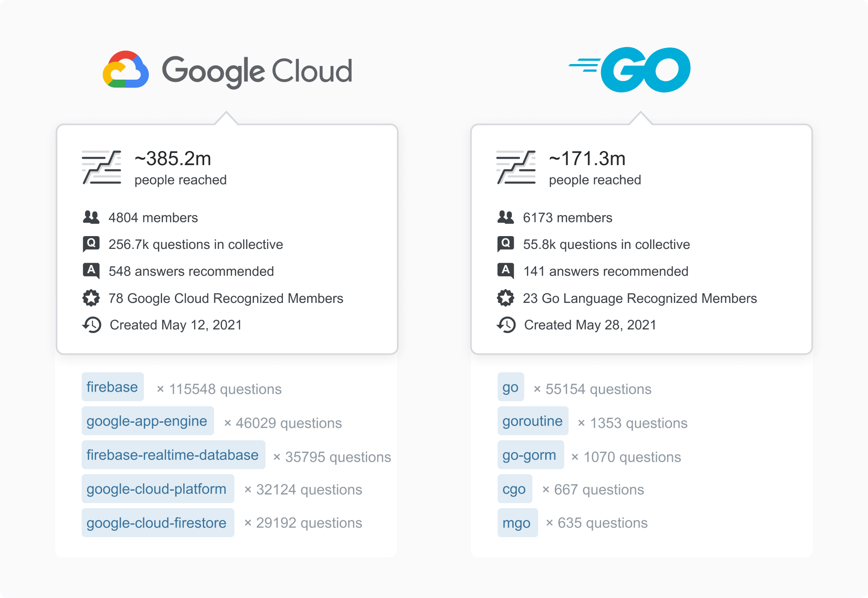Viewport: 868px width, 598px height.
Task: Click history icon next to Created May 12
Action: coord(92,325)
